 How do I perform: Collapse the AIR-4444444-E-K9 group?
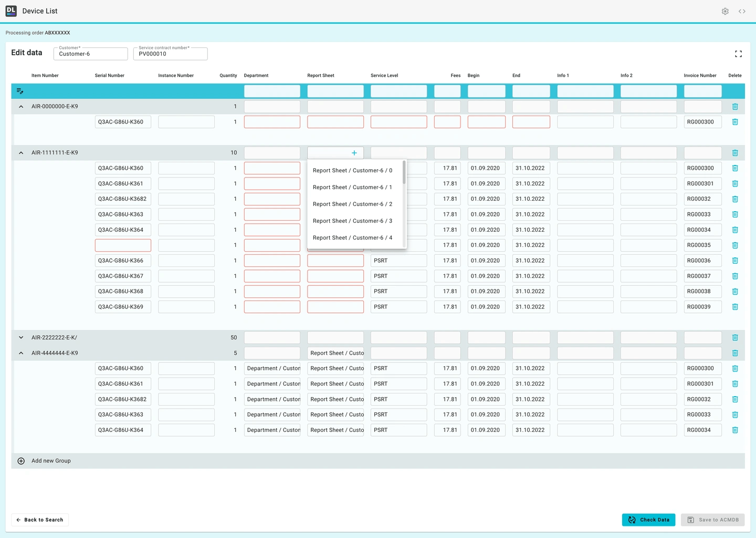(21, 353)
